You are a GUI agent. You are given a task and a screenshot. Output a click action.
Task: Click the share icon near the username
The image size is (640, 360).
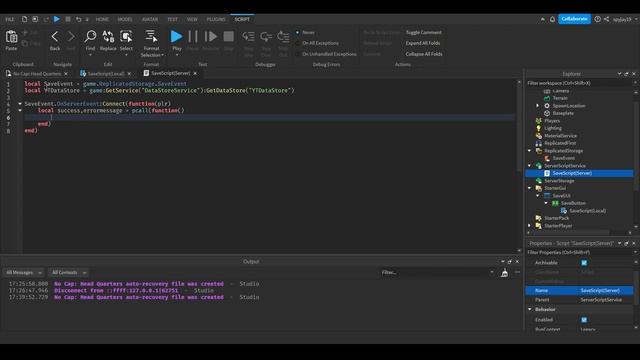pyautogui.click(x=607, y=19)
